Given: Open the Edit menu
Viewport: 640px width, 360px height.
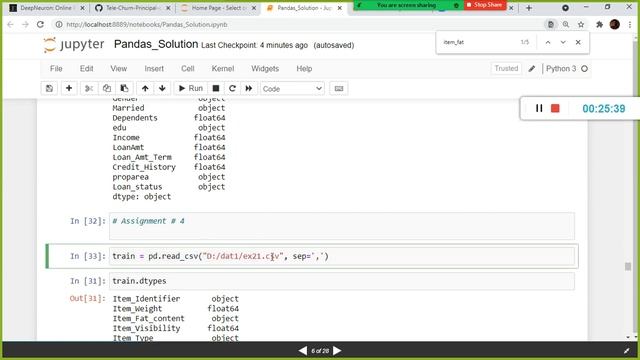Looking at the screenshot, I should point(87,69).
